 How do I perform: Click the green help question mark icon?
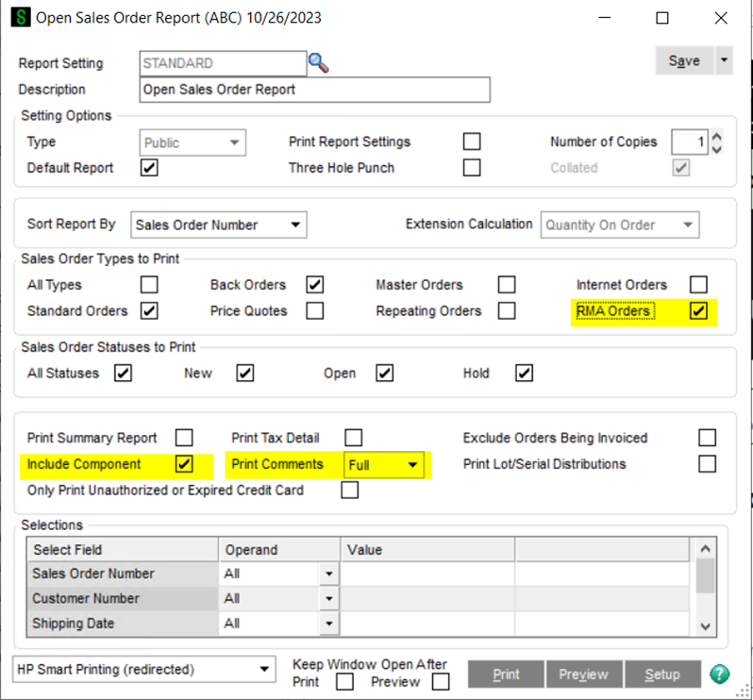click(719, 674)
